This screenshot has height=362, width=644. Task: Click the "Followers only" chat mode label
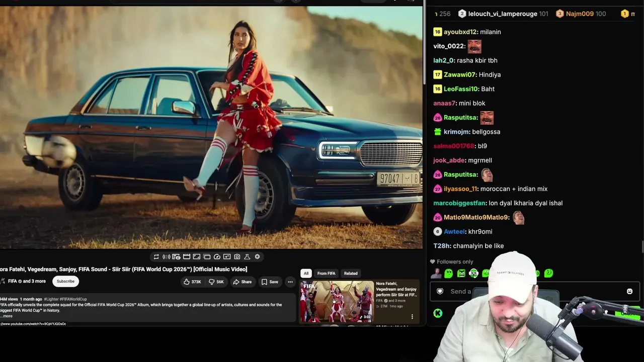click(455, 261)
